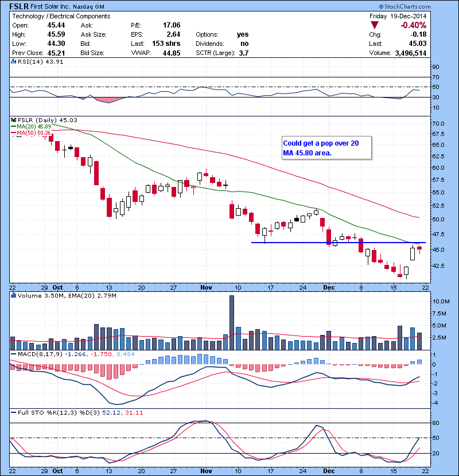The width and height of the screenshot is (459, 476).
Task: Click the 42.5 price axis label
Action: (x=438, y=266)
